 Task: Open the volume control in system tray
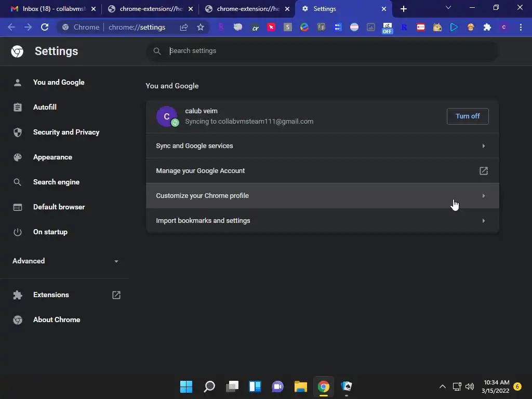(x=470, y=387)
